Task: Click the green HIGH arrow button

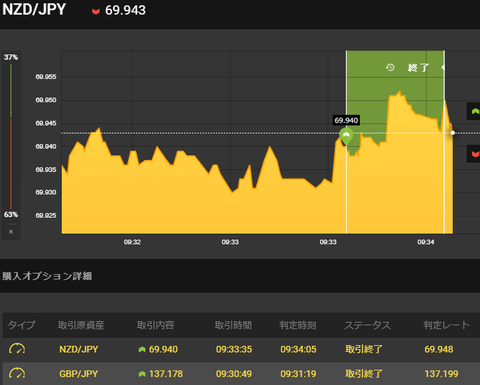Action: coord(474,111)
